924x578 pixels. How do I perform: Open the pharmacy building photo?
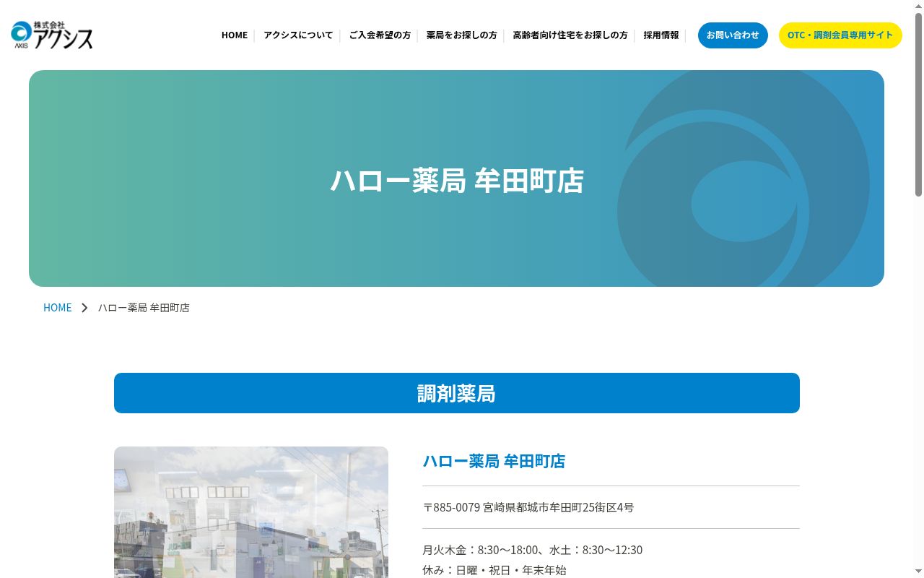pyautogui.click(x=251, y=512)
